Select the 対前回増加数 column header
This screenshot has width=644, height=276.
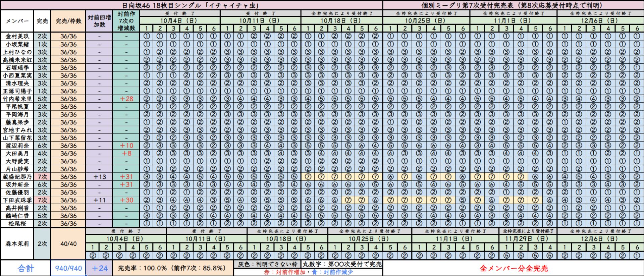point(99,21)
